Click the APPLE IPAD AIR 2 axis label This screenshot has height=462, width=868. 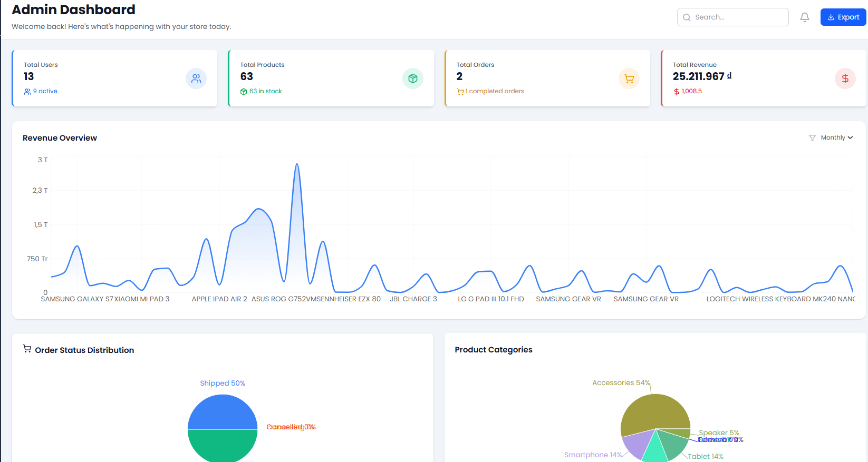tap(219, 299)
